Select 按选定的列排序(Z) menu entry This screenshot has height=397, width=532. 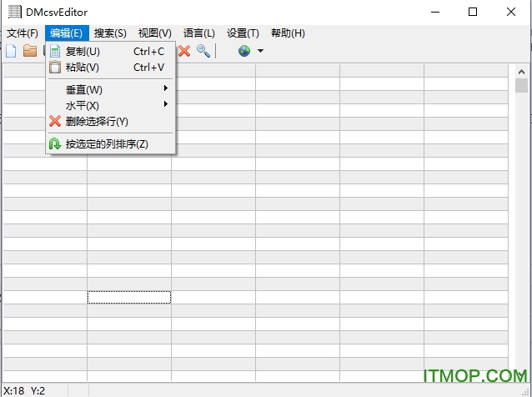click(111, 143)
